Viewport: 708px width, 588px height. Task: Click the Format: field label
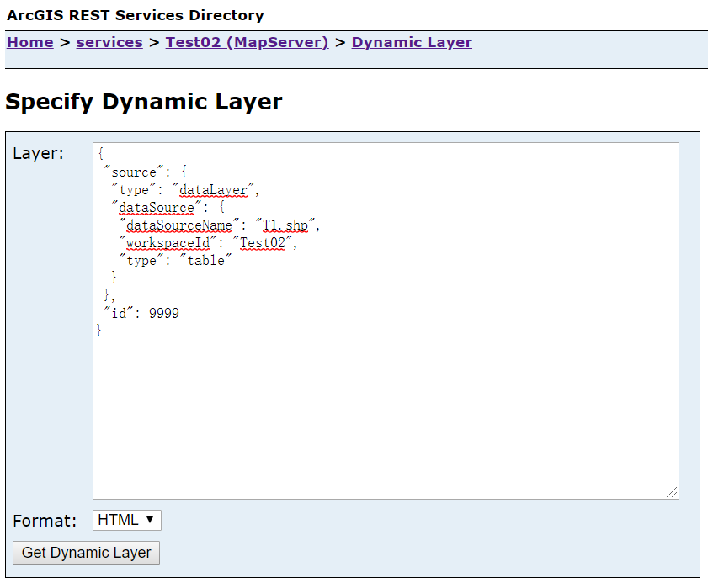(45, 521)
